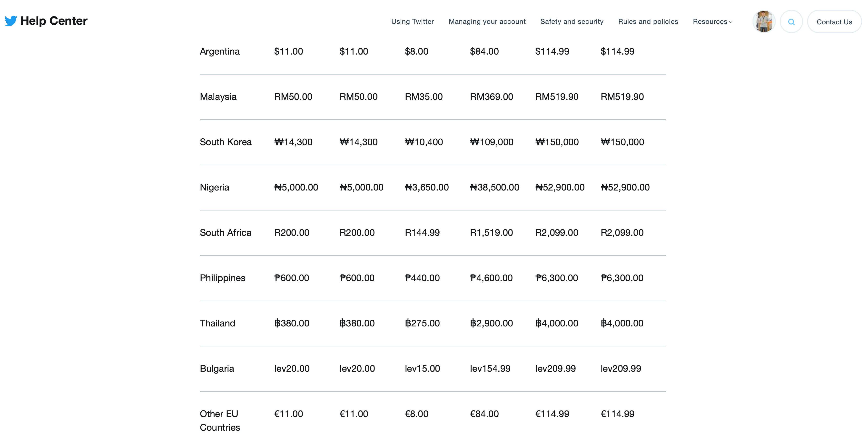Click the Help Center title link

point(54,21)
